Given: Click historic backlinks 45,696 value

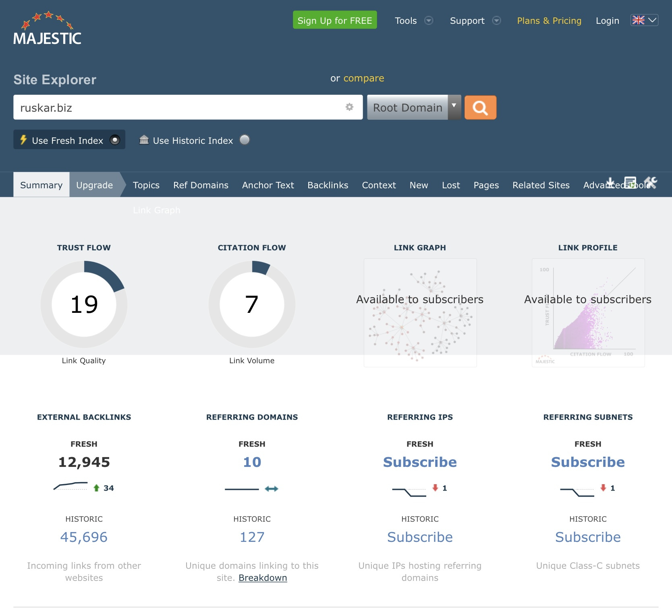Looking at the screenshot, I should pos(84,537).
